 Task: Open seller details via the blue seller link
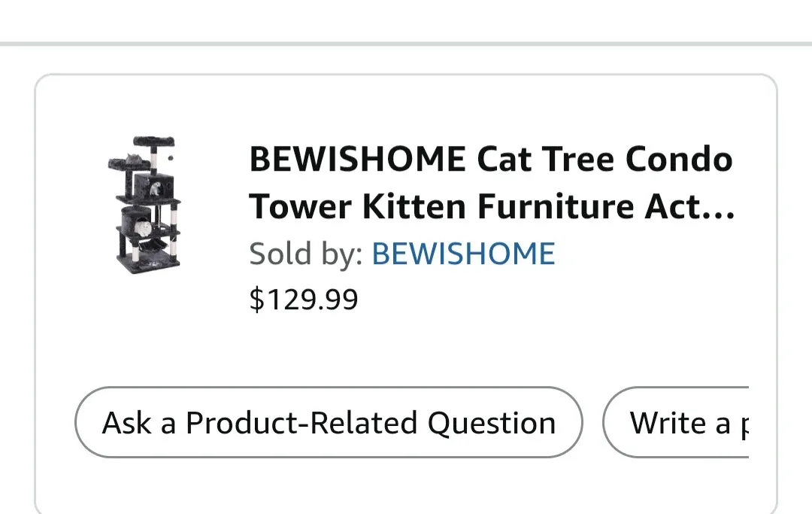(x=463, y=254)
